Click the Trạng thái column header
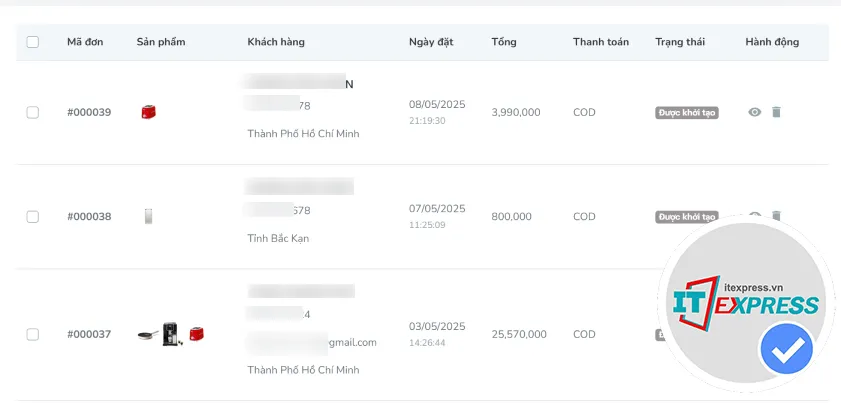Screen dimensions: 841x405 pyautogui.click(x=680, y=42)
